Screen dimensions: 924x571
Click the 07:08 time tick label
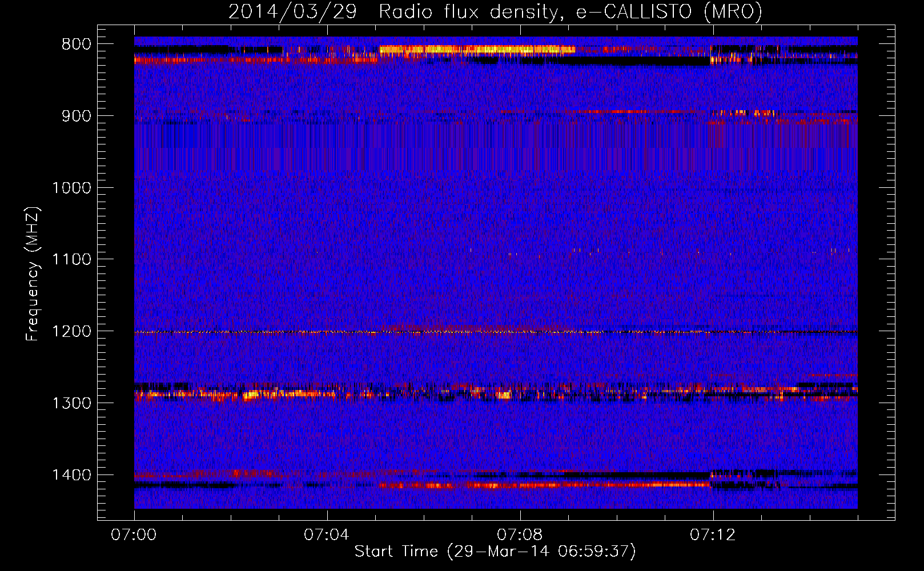(x=520, y=535)
